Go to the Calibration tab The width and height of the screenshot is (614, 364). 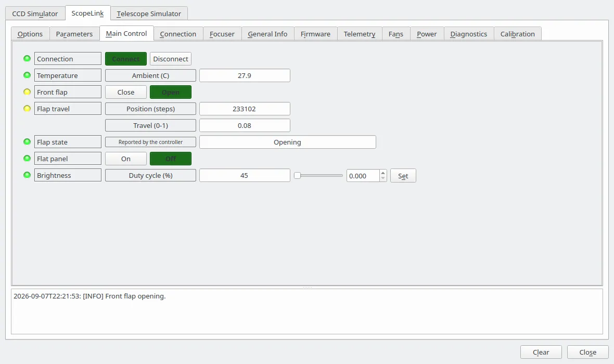coord(518,34)
